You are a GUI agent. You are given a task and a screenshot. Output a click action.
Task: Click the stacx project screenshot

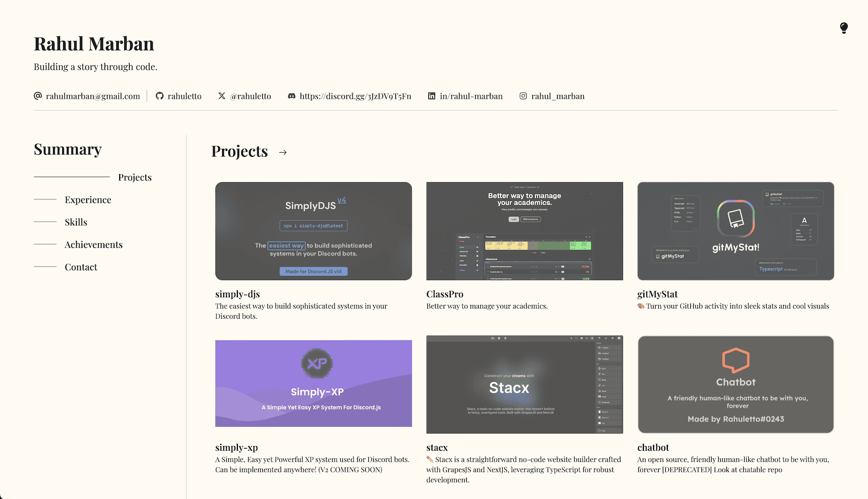coord(524,384)
